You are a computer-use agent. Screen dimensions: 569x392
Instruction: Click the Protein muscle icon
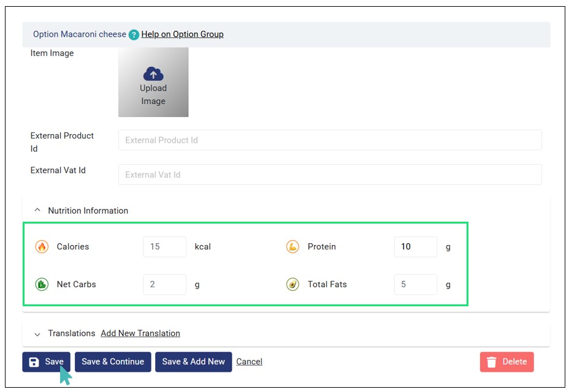pyautogui.click(x=292, y=247)
